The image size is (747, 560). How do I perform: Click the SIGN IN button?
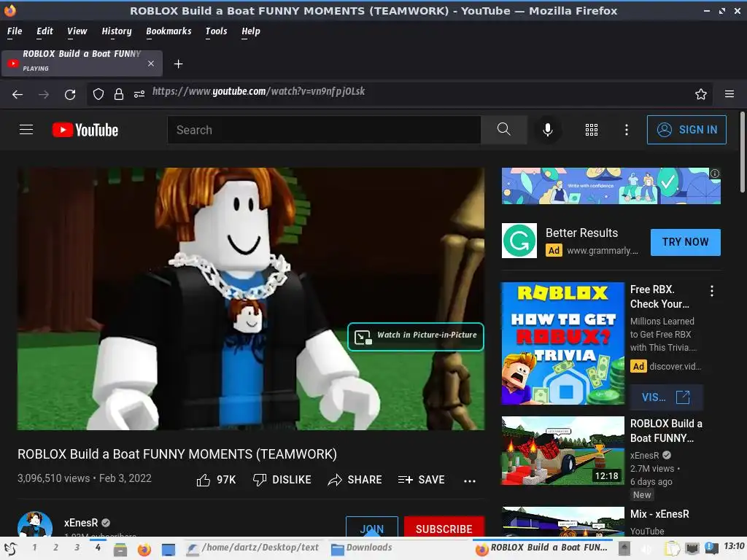point(686,130)
